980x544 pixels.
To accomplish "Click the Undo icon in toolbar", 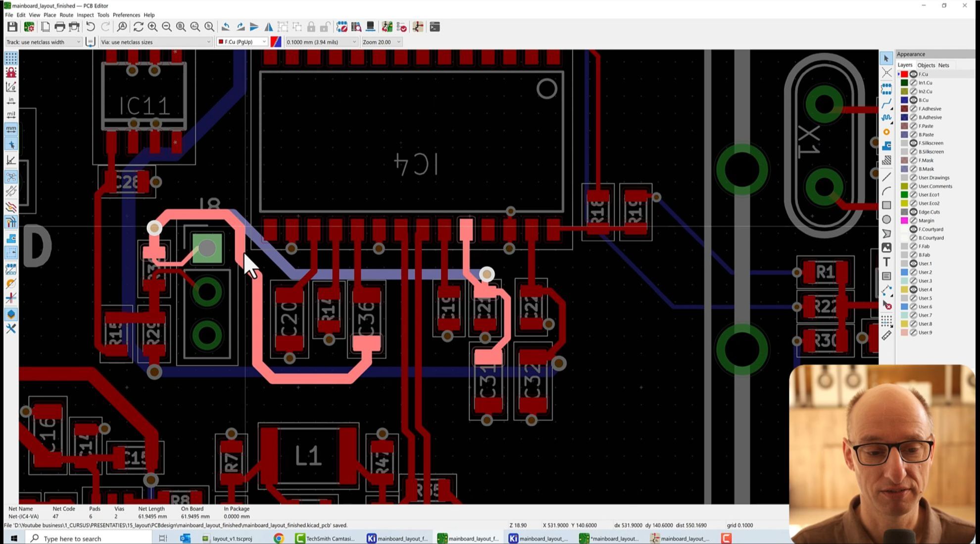I will [x=90, y=27].
